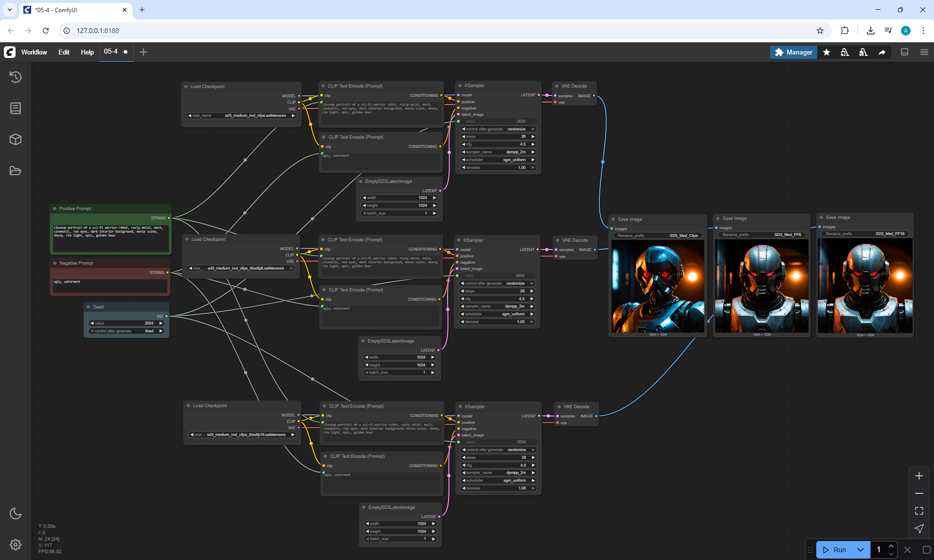The image size is (934, 560).
Task: Click the Run button
Action: pos(836,550)
